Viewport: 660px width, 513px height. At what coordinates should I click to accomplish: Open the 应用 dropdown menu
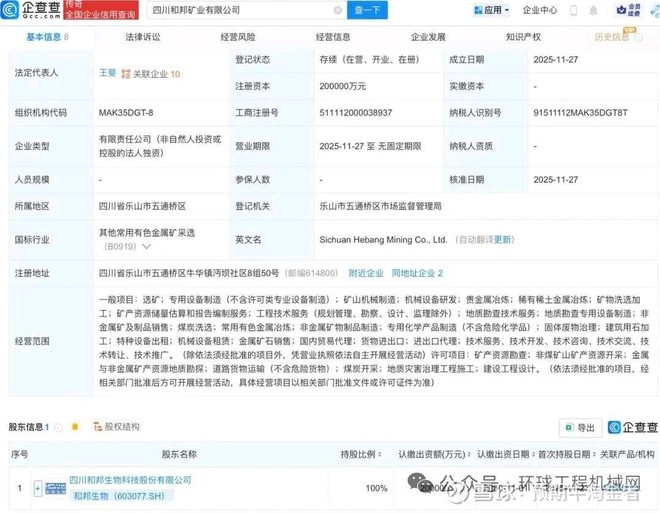(492, 10)
